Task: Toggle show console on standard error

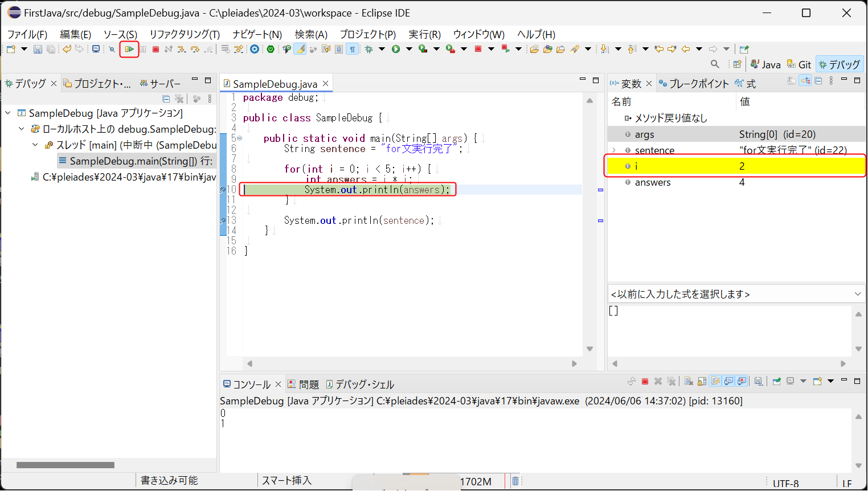Action: (x=742, y=382)
